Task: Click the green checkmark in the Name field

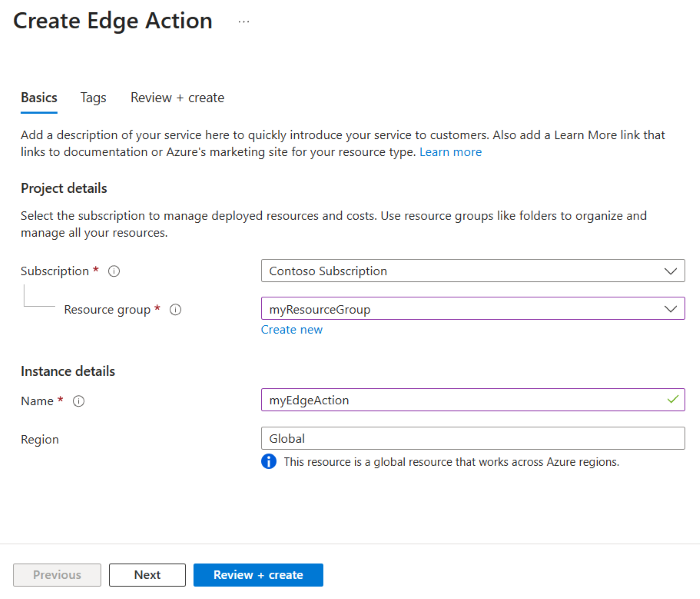Action: pyautogui.click(x=673, y=399)
